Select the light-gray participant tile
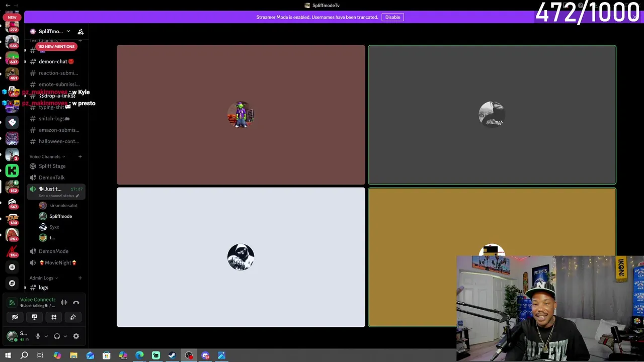Image resolution: width=644 pixels, height=362 pixels. click(241, 257)
